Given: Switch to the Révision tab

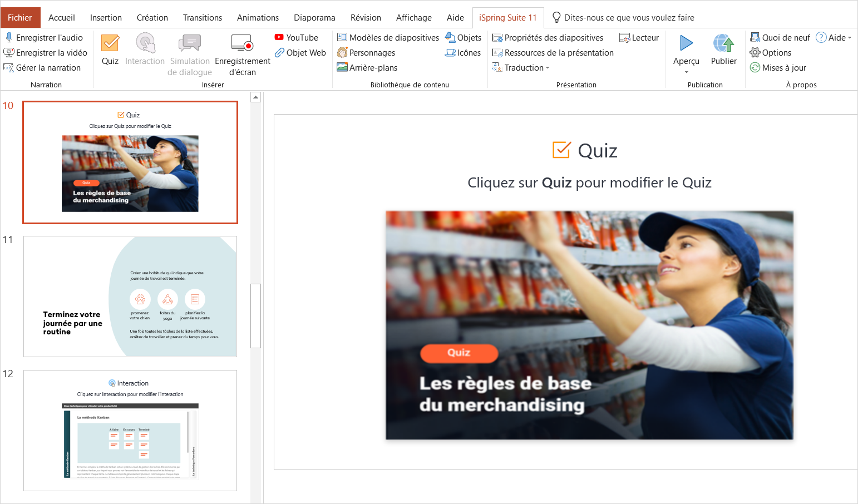Looking at the screenshot, I should click(x=366, y=17).
